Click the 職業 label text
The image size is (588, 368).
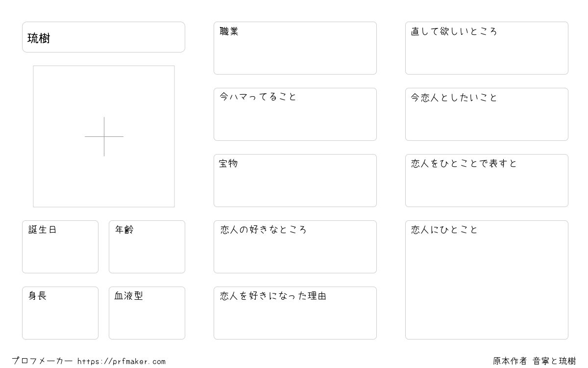229,31
